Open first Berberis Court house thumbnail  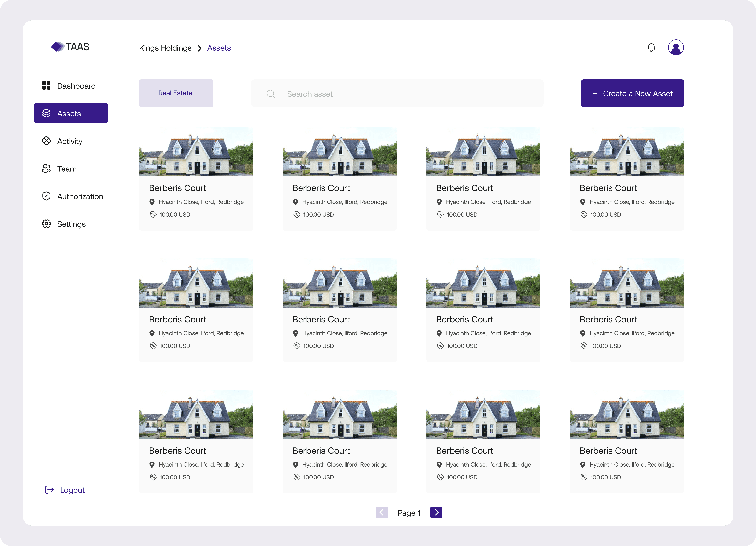click(x=196, y=152)
